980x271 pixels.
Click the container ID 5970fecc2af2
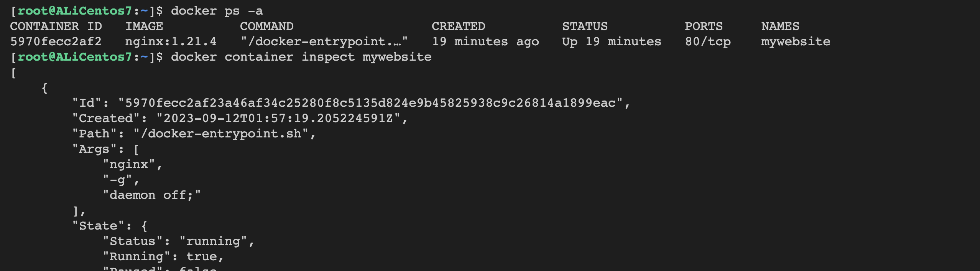(56, 41)
